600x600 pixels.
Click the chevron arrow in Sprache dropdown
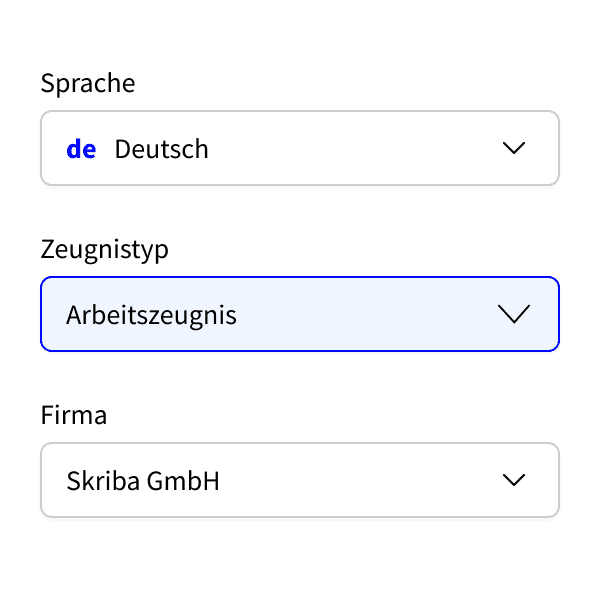pyautogui.click(x=514, y=148)
